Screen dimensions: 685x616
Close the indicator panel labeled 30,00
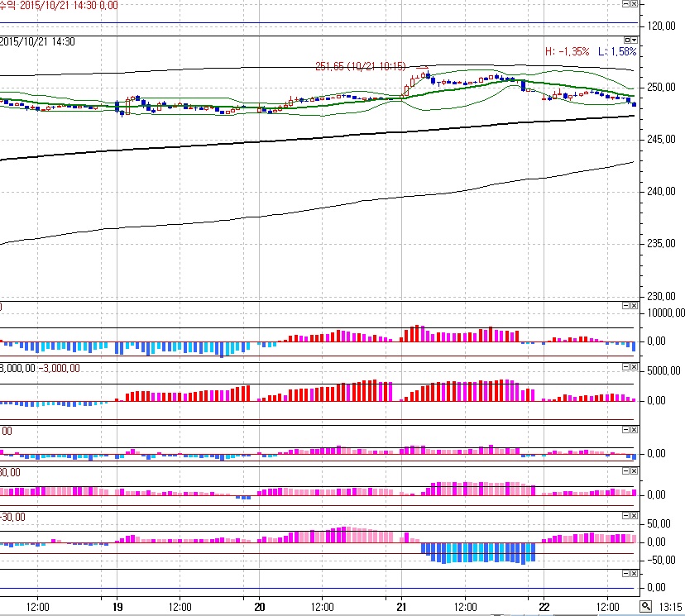tap(635, 471)
